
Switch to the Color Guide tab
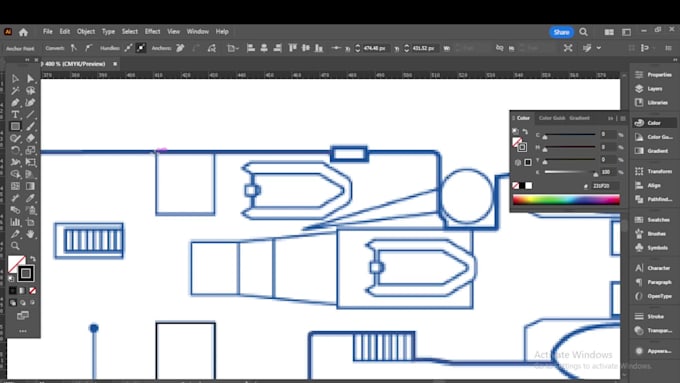tap(552, 118)
